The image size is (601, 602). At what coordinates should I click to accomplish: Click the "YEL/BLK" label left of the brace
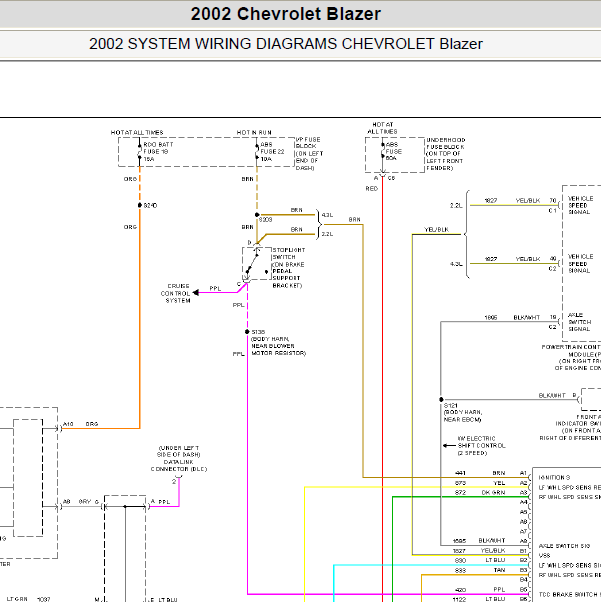437,230
